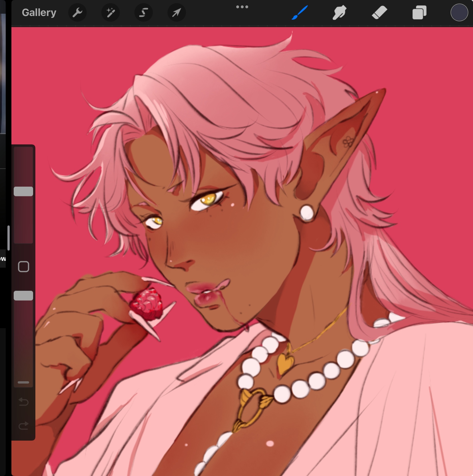Tap the pearl earring on the canvas
473x476 pixels.
click(307, 213)
